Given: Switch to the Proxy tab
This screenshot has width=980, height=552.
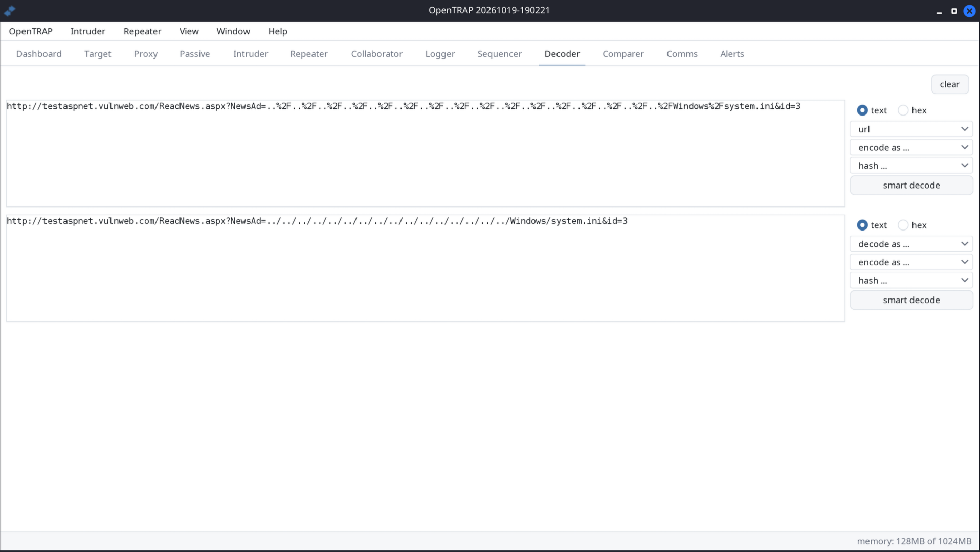Looking at the screenshot, I should (x=146, y=54).
